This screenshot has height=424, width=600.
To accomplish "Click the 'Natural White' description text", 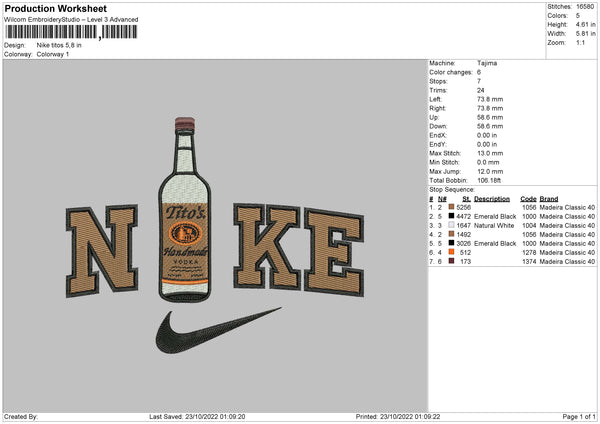I will 494,226.
